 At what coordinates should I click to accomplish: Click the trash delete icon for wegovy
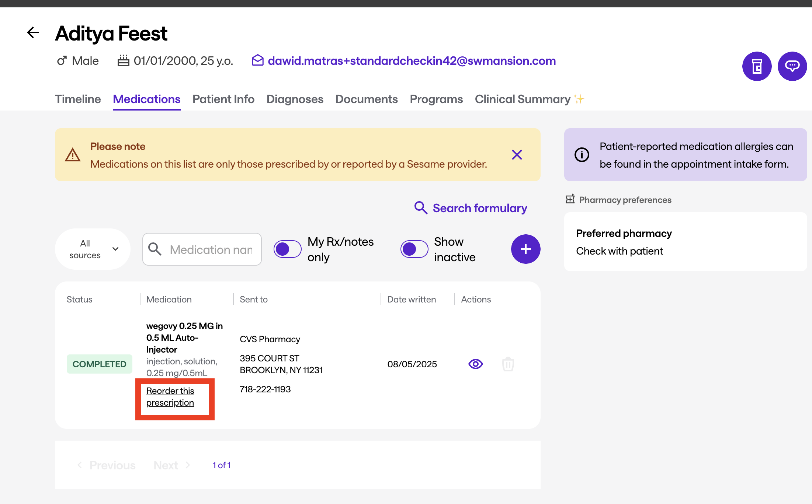tap(508, 364)
